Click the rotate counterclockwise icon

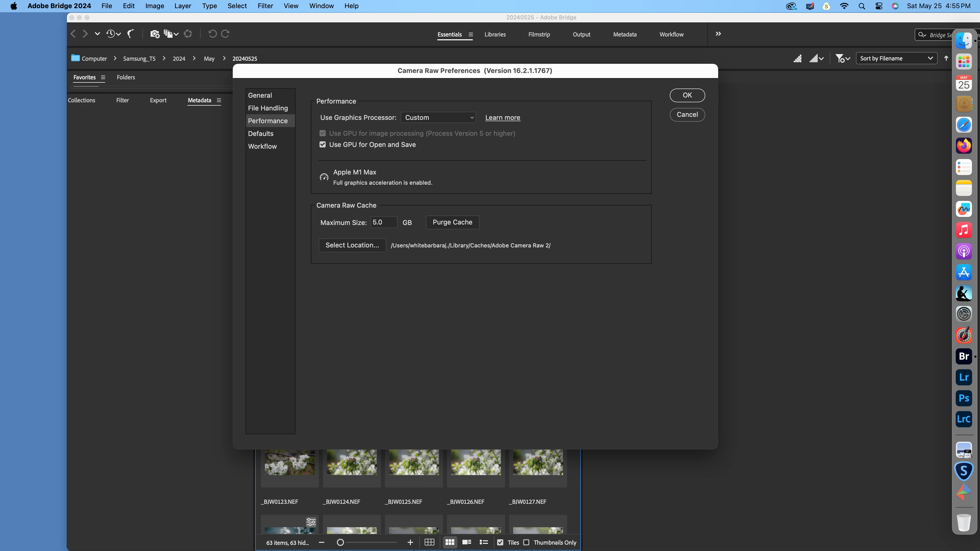tap(212, 34)
